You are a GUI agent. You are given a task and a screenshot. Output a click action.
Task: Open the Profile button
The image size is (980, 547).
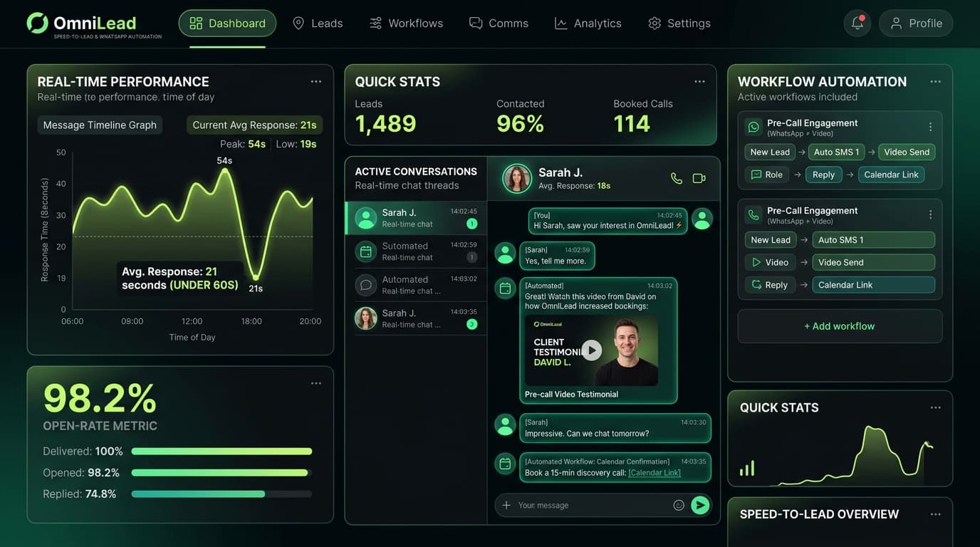pyautogui.click(x=916, y=24)
